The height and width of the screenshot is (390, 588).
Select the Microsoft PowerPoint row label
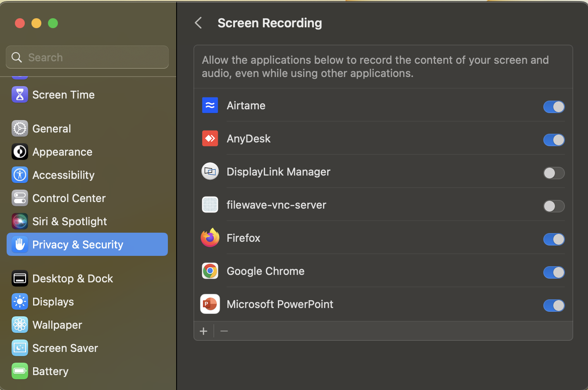(x=280, y=304)
